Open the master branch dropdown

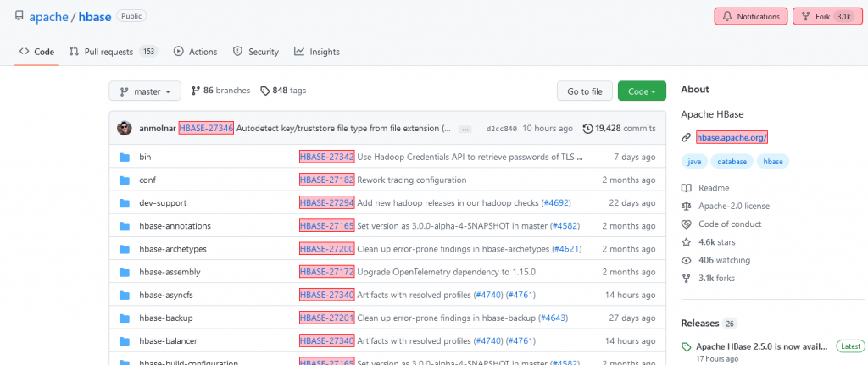click(x=145, y=91)
